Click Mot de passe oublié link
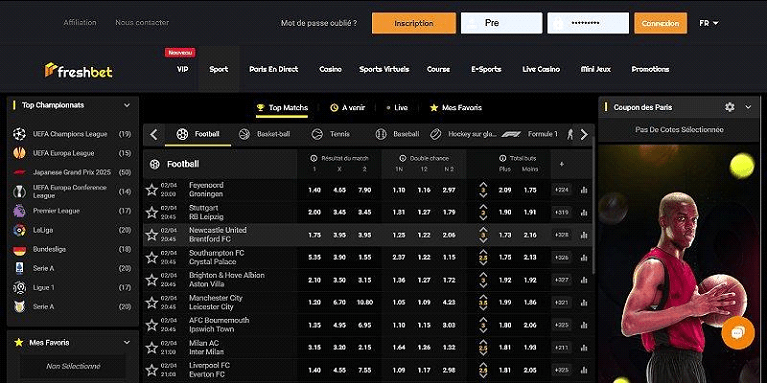Viewport: 767px width, 383px height. click(319, 23)
